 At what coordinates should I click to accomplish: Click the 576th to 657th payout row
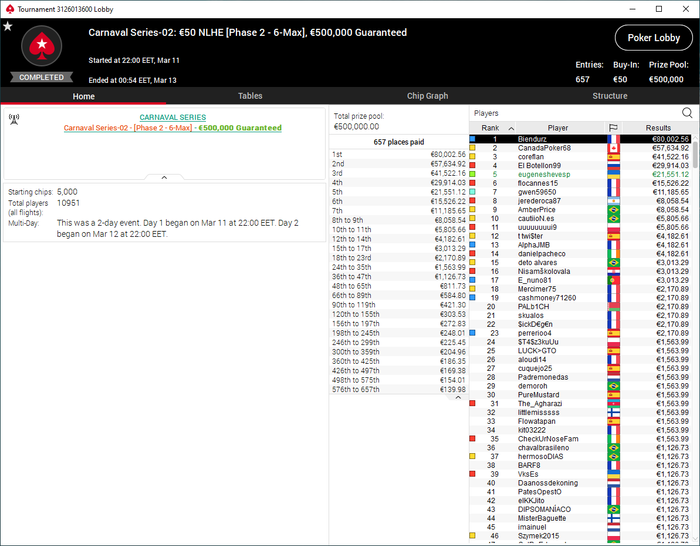pyautogui.click(x=399, y=389)
